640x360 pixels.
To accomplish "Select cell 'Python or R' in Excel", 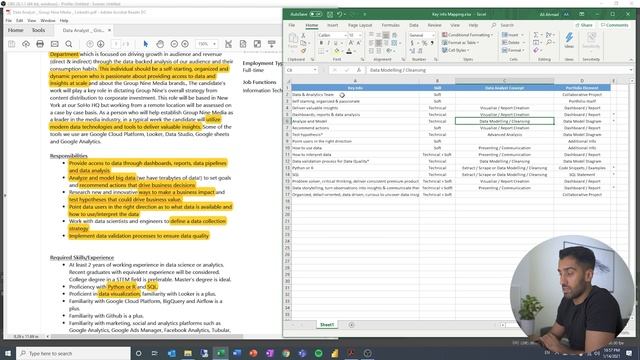I will 355,168.
